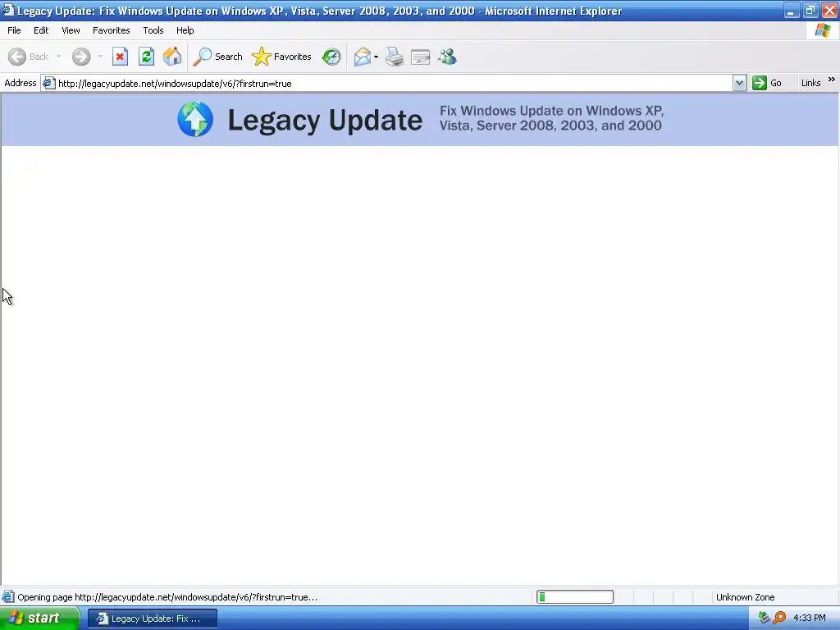The width and height of the screenshot is (840, 630).
Task: Click the Safely Remove Hardware tray icon
Action: (x=765, y=618)
